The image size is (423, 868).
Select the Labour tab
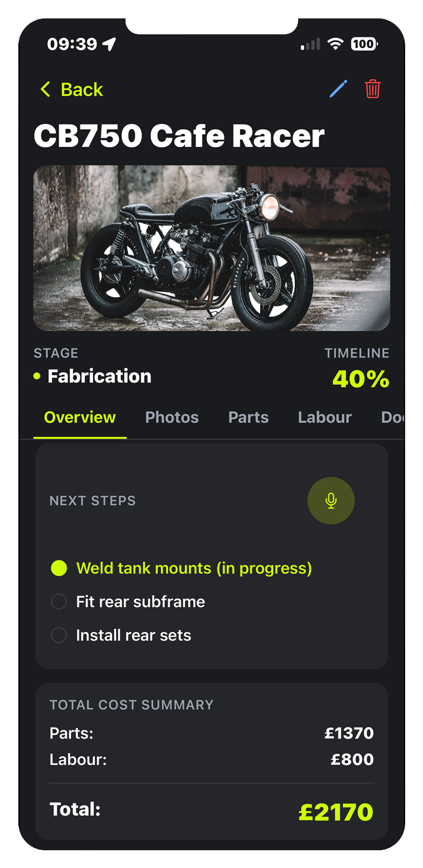[325, 417]
